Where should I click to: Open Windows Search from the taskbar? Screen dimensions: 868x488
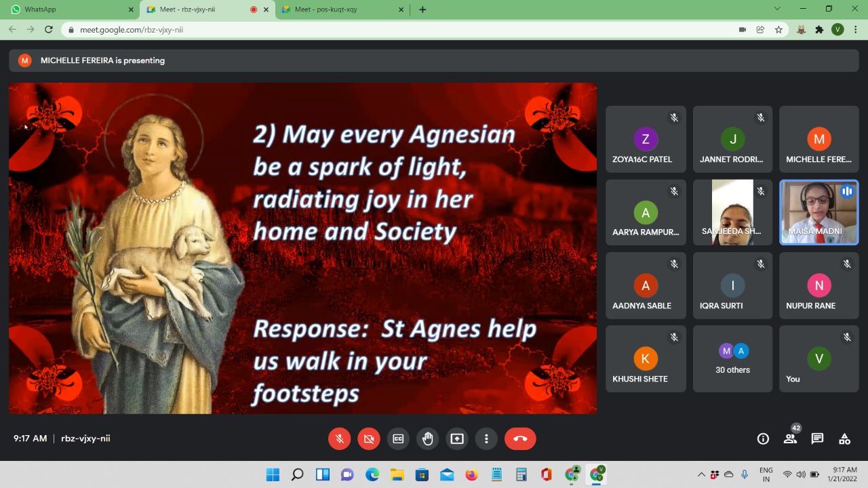tap(297, 474)
